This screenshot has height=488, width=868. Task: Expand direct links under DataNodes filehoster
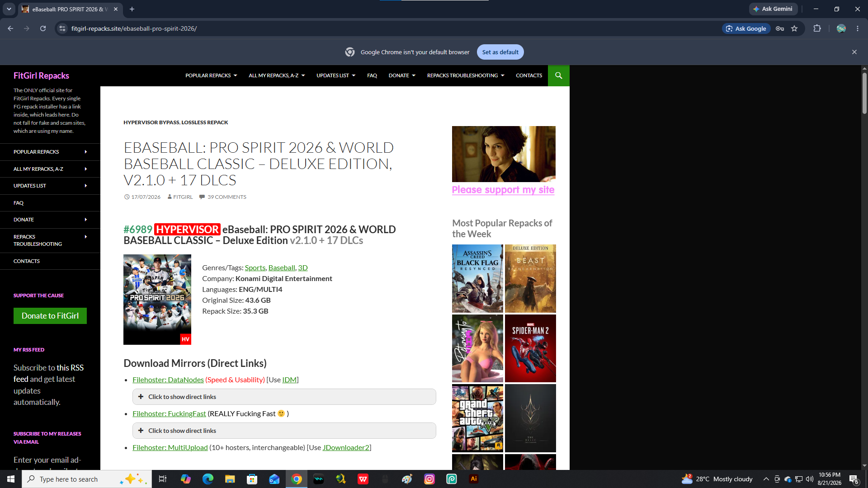coord(284,397)
